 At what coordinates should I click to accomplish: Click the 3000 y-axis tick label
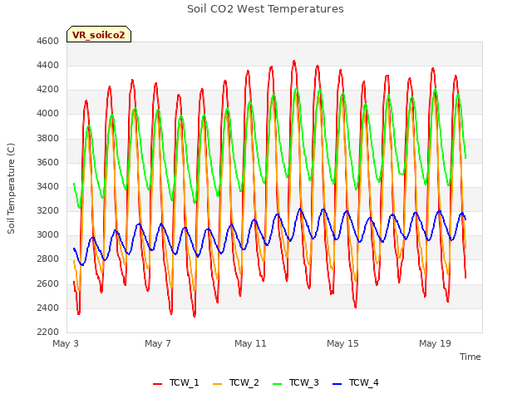click(48, 234)
